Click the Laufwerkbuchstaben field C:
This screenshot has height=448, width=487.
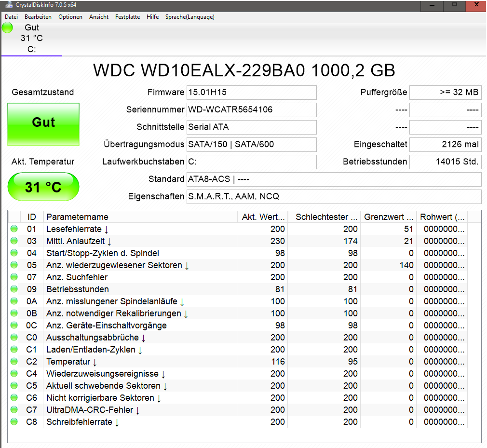(x=251, y=162)
